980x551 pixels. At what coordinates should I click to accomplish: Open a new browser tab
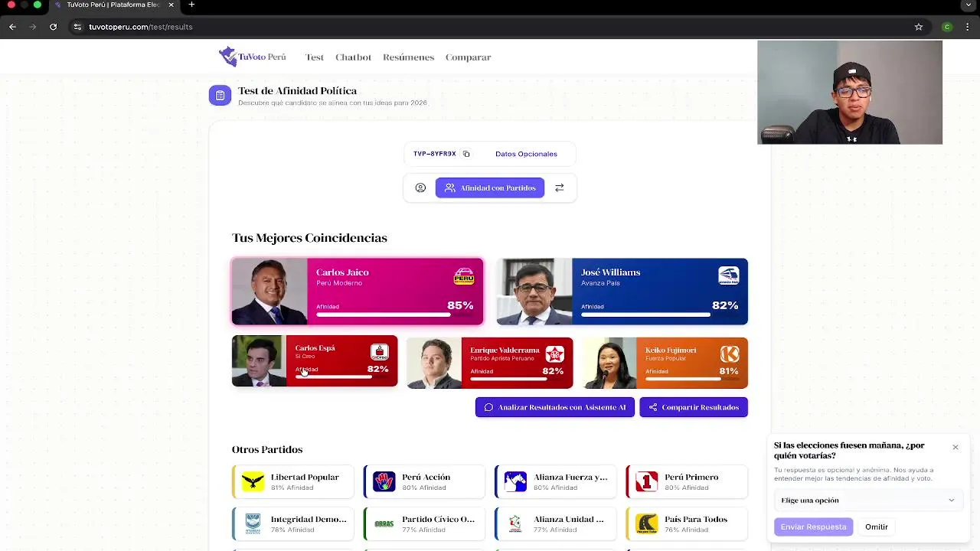[x=191, y=5]
